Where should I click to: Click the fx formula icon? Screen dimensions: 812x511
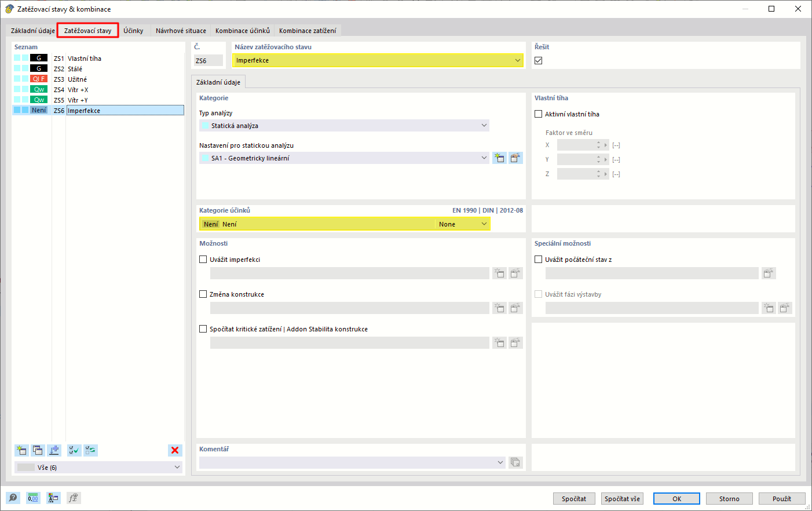point(74,498)
